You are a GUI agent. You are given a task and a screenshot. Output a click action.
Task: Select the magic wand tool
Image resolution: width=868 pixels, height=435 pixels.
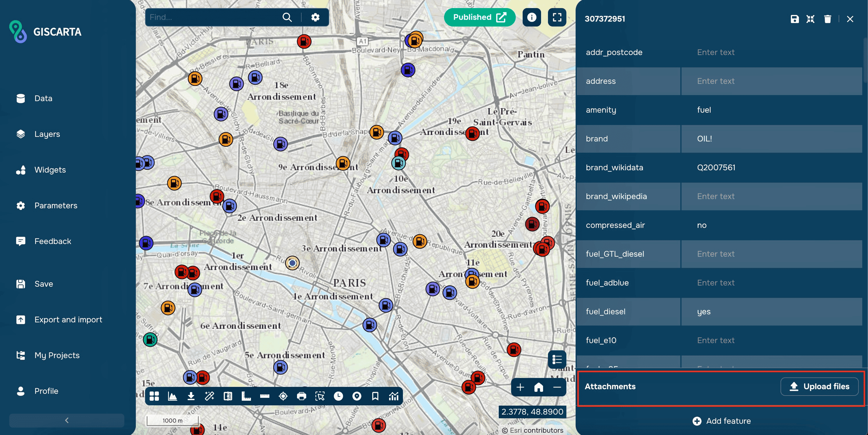[209, 396]
